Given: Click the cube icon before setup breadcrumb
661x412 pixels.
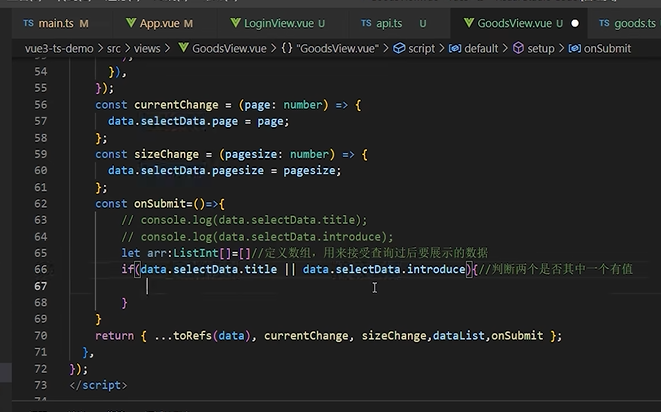Looking at the screenshot, I should pyautogui.click(x=518, y=48).
